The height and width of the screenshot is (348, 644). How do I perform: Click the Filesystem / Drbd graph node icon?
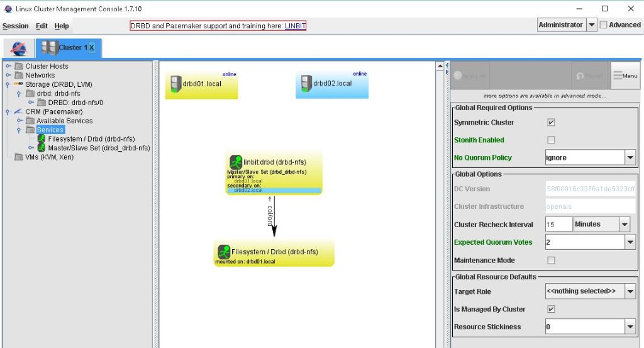tap(224, 252)
